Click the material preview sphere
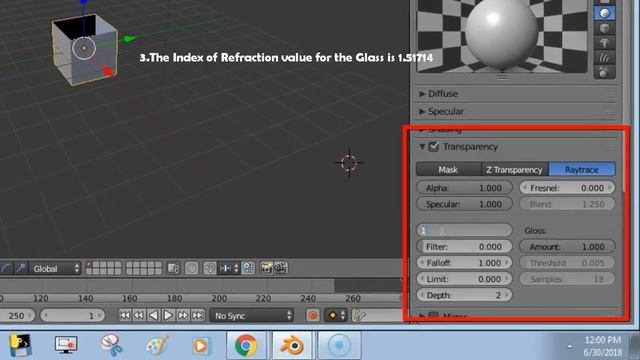The image size is (640, 360). [x=501, y=33]
